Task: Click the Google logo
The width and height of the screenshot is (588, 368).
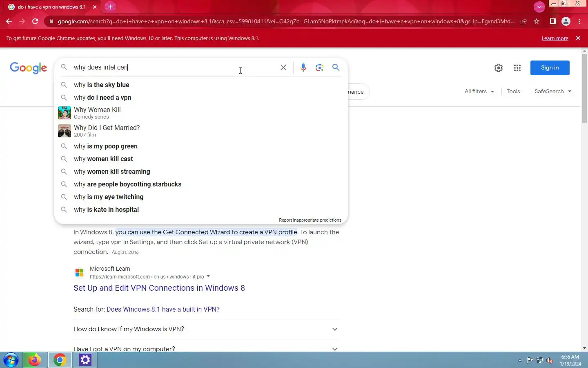Action: 29,68
